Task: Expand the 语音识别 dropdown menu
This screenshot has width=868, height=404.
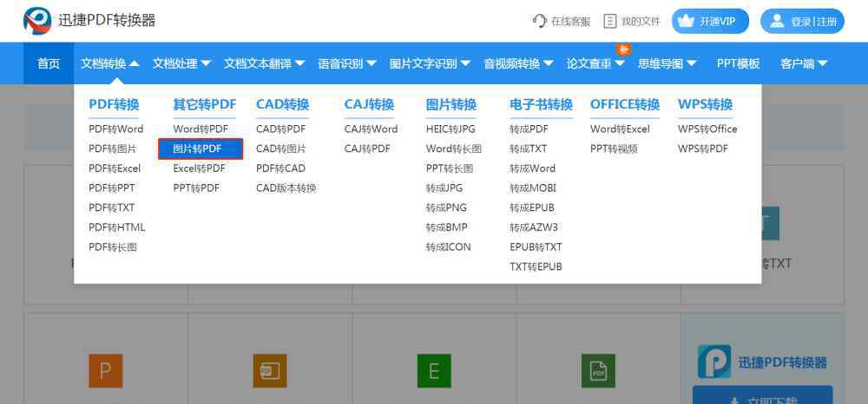Action: (x=347, y=63)
